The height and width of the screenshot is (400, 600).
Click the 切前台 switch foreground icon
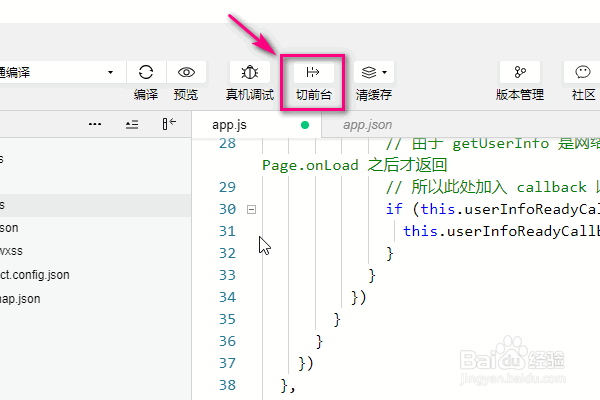[313, 72]
